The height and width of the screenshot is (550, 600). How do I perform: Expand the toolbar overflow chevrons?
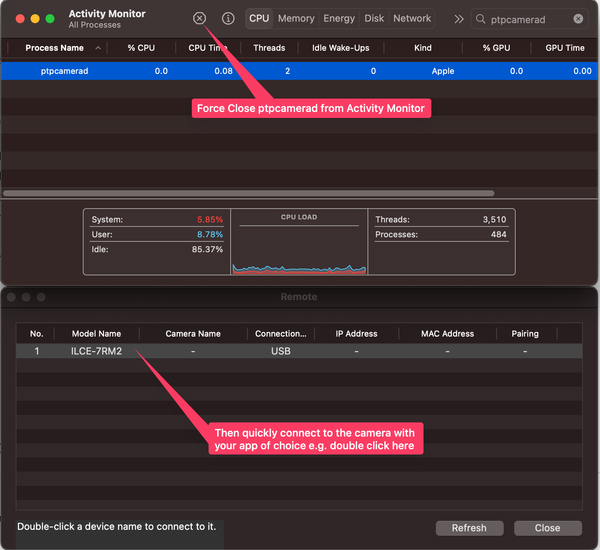458,19
